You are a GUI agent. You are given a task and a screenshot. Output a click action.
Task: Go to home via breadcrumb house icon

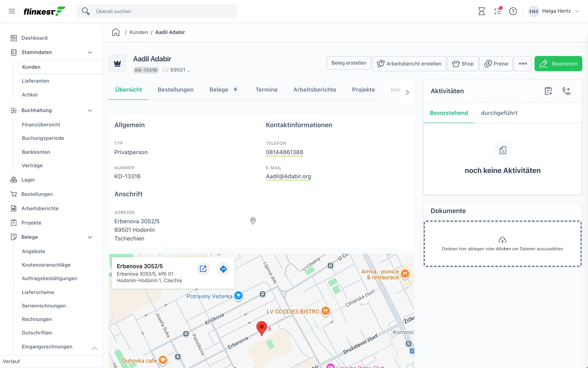[116, 32]
